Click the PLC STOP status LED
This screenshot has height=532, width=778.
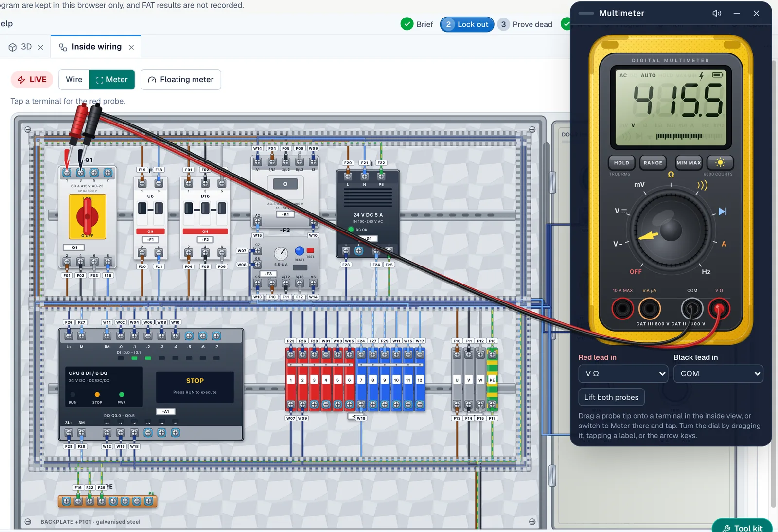[97, 394]
